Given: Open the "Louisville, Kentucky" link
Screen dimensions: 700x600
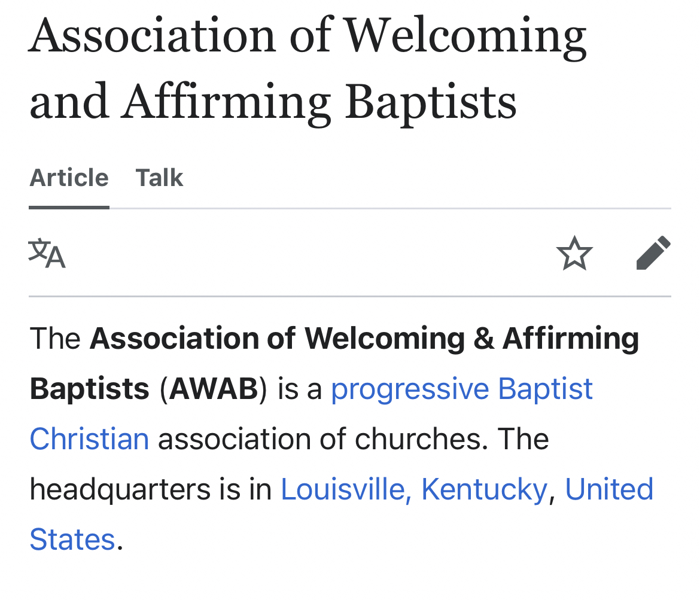Looking at the screenshot, I should [413, 490].
